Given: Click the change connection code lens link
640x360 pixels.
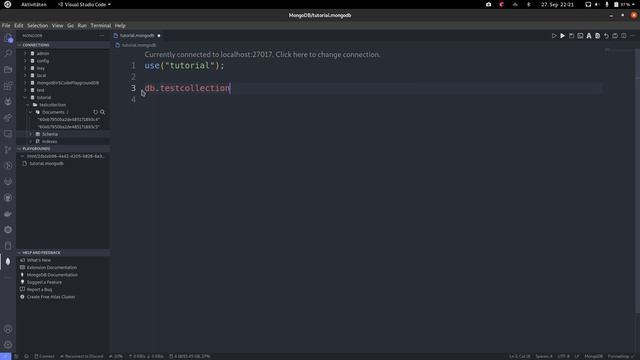Looking at the screenshot, I should pos(262,55).
